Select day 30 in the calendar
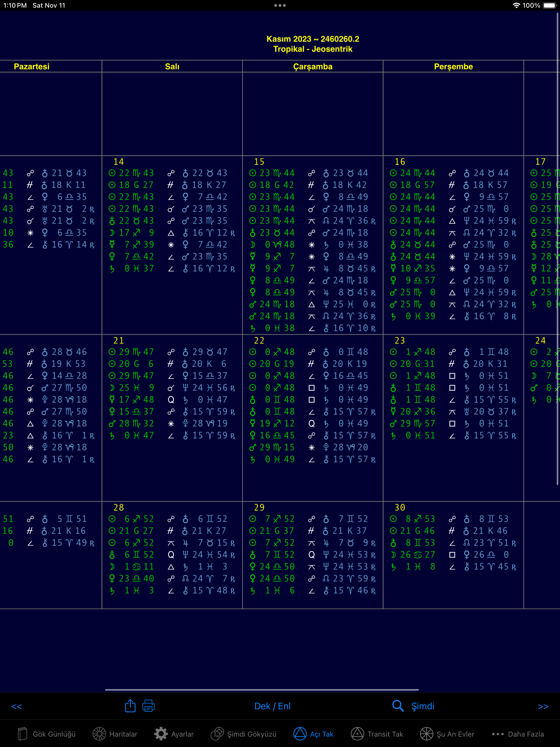Screen dimensions: 560x747 coord(400,507)
